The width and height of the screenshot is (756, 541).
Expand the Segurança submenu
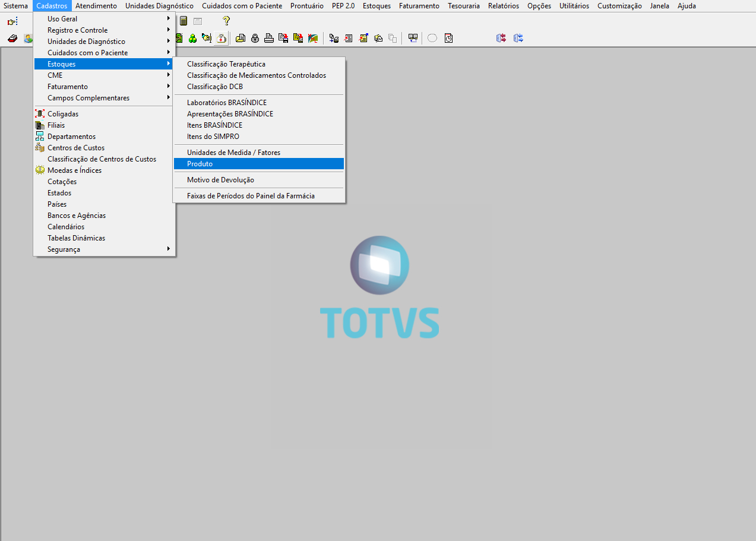[104, 249]
